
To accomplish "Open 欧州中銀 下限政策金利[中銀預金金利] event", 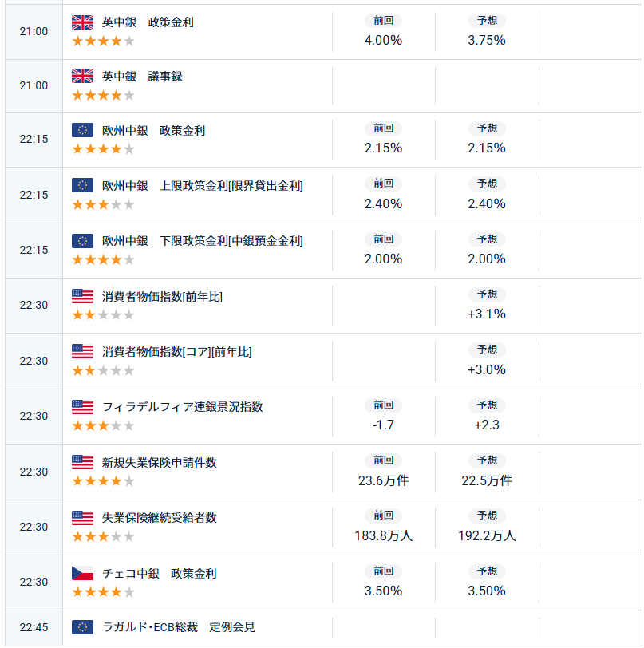I will pyautogui.click(x=203, y=241).
